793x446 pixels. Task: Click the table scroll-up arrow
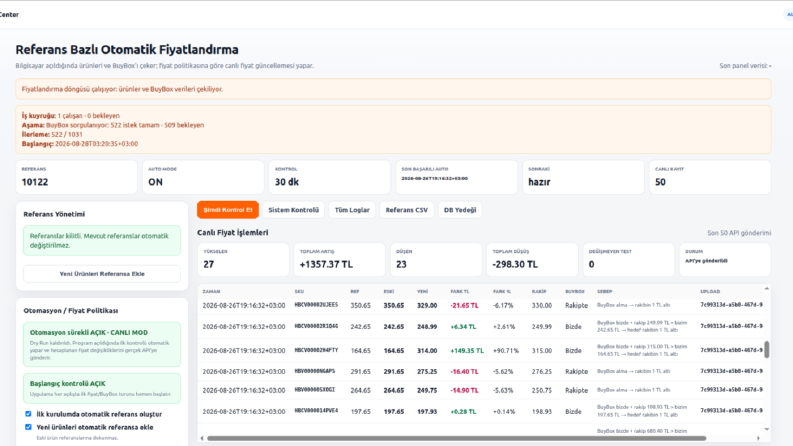point(767,289)
